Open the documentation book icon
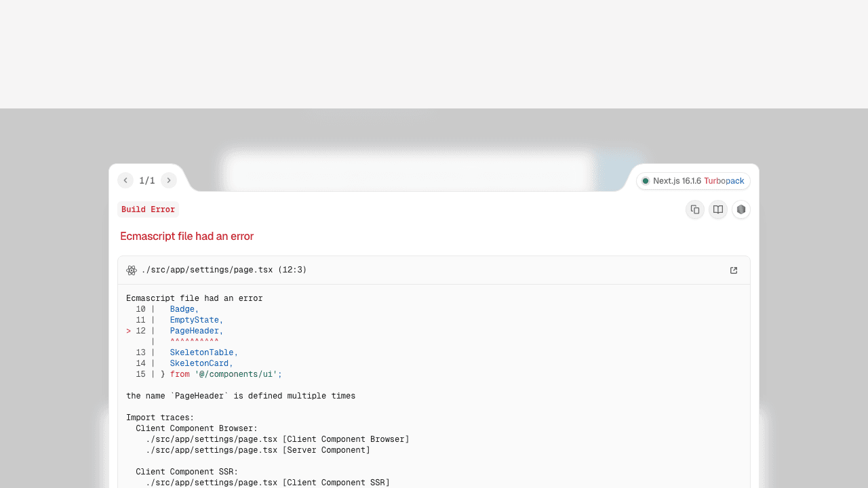The height and width of the screenshot is (488, 868). [x=718, y=209]
